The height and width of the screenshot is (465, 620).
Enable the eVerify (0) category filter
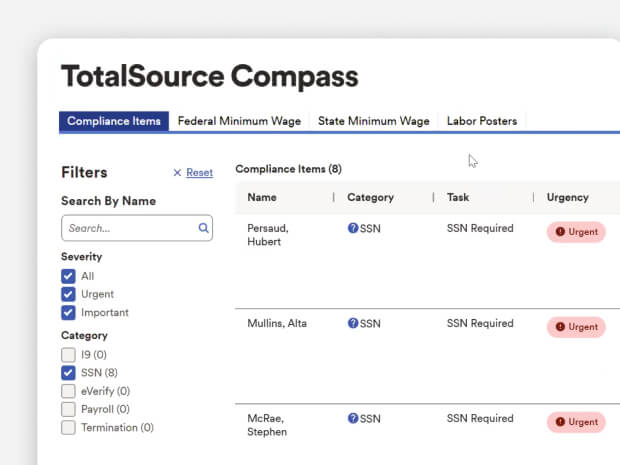pos(68,391)
